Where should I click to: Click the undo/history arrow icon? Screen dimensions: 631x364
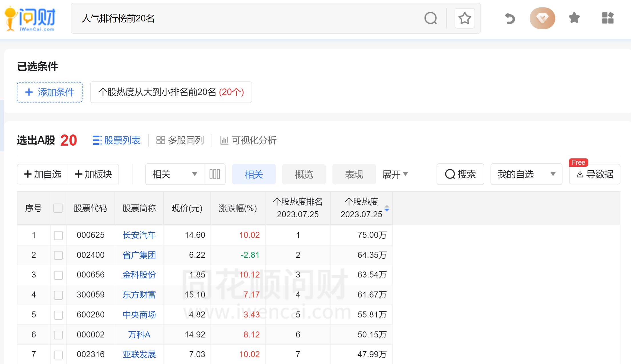509,18
